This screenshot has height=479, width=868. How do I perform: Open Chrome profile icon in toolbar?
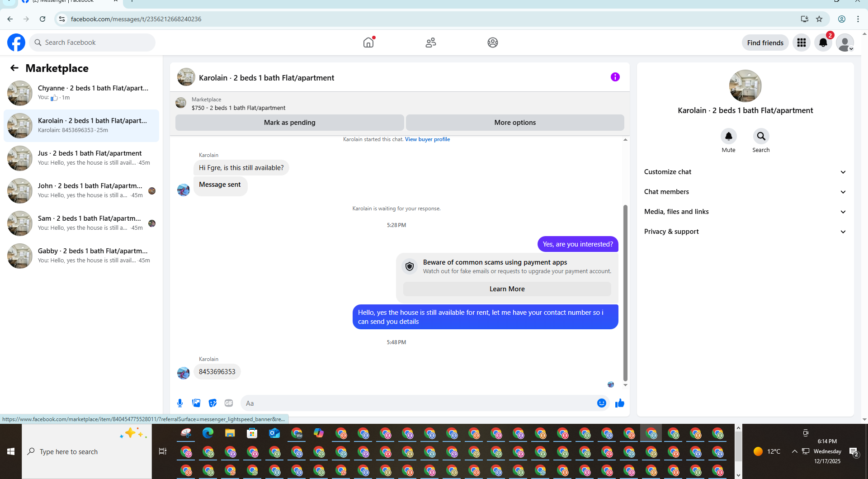pos(841,19)
